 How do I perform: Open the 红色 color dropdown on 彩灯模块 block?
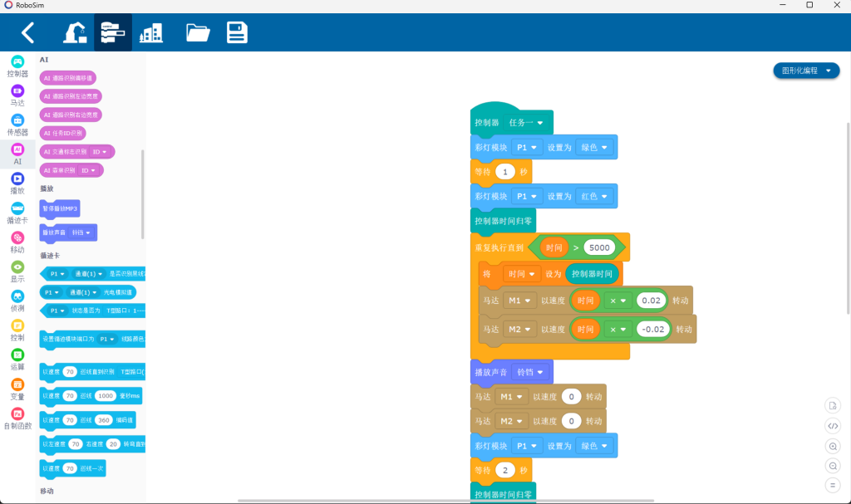594,197
